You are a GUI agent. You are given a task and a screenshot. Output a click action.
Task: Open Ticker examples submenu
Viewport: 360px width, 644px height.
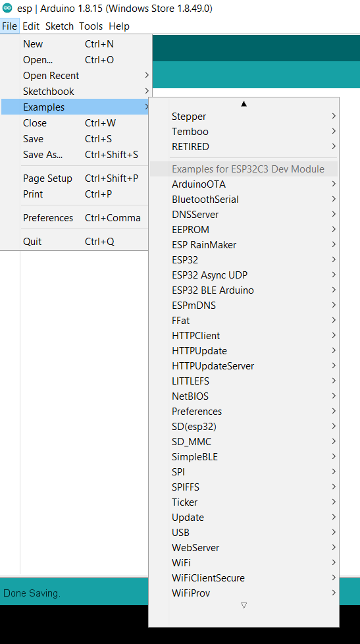pos(244,502)
